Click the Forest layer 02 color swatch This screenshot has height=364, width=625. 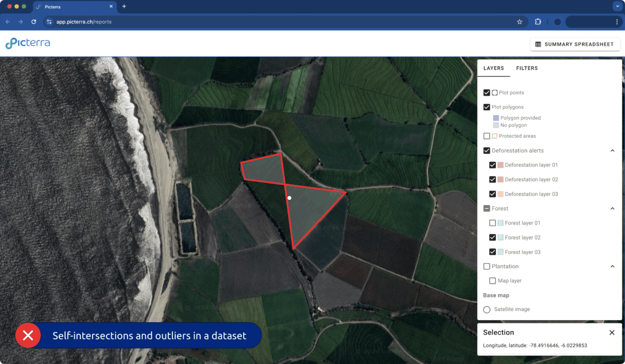coord(501,237)
